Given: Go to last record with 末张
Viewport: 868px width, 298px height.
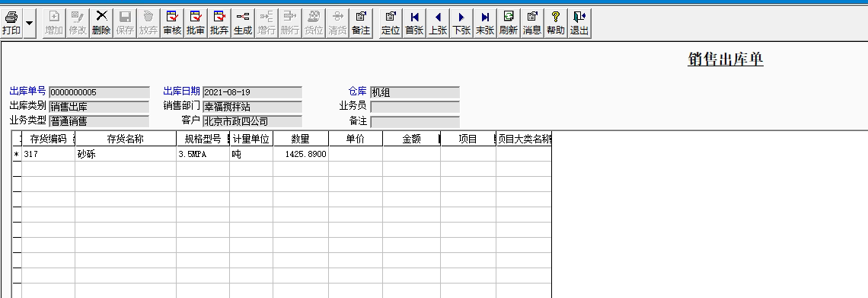Looking at the screenshot, I should pyautogui.click(x=484, y=24).
